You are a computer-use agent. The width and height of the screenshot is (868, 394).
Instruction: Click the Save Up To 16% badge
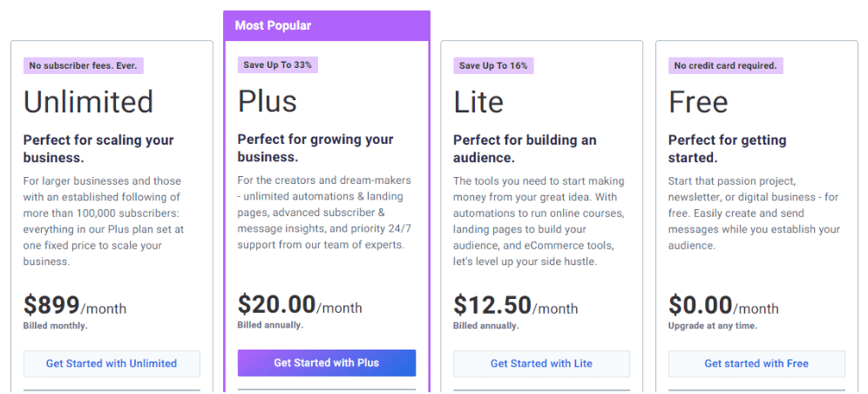pyautogui.click(x=493, y=66)
